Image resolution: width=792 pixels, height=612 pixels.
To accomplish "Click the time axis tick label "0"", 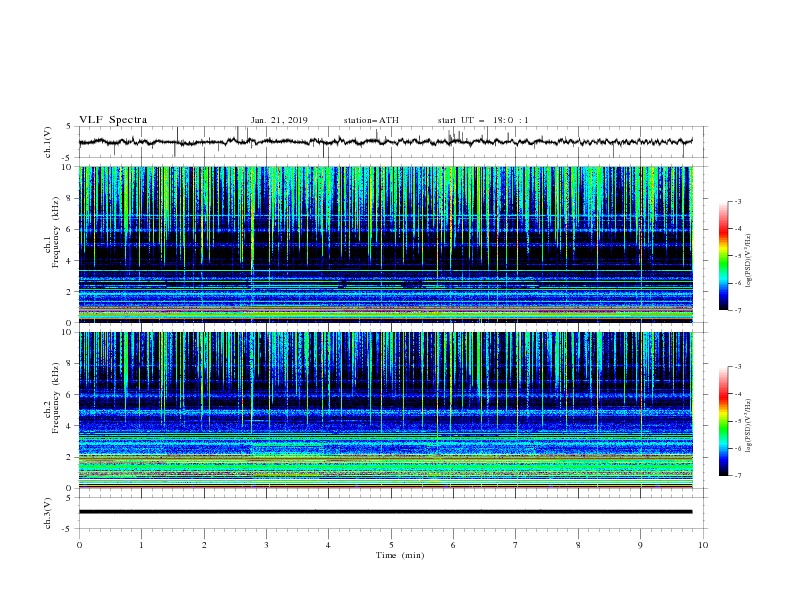I will 79,545.
